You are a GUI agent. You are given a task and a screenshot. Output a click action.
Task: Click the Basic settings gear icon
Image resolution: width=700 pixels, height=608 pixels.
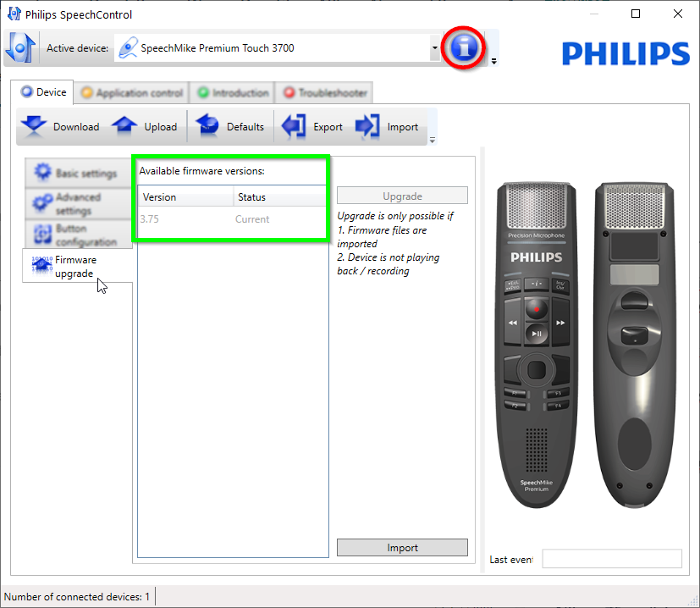point(43,172)
